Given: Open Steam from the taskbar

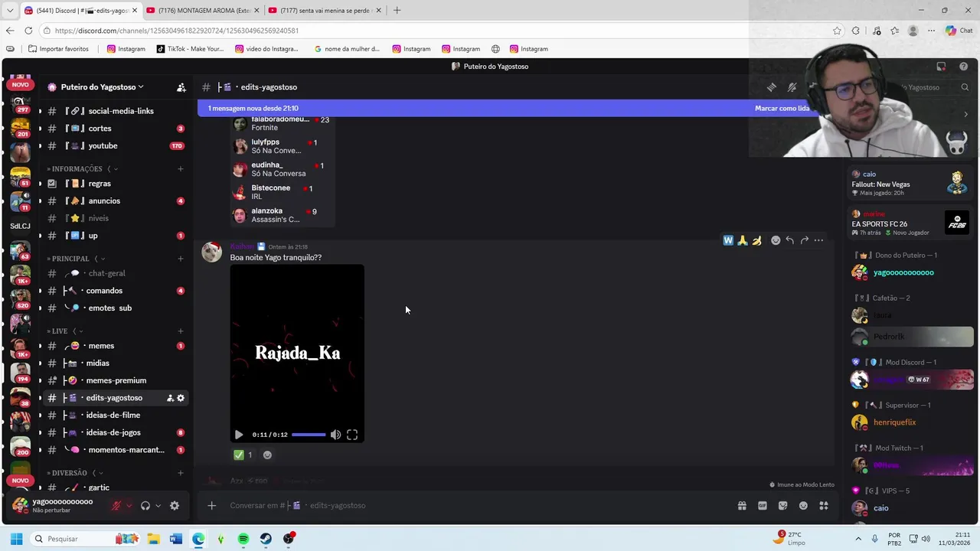Looking at the screenshot, I should [x=266, y=539].
